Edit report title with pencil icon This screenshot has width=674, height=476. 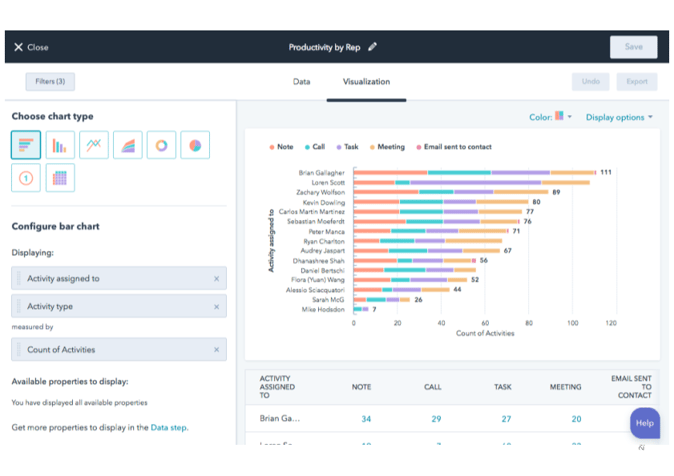coord(372,47)
